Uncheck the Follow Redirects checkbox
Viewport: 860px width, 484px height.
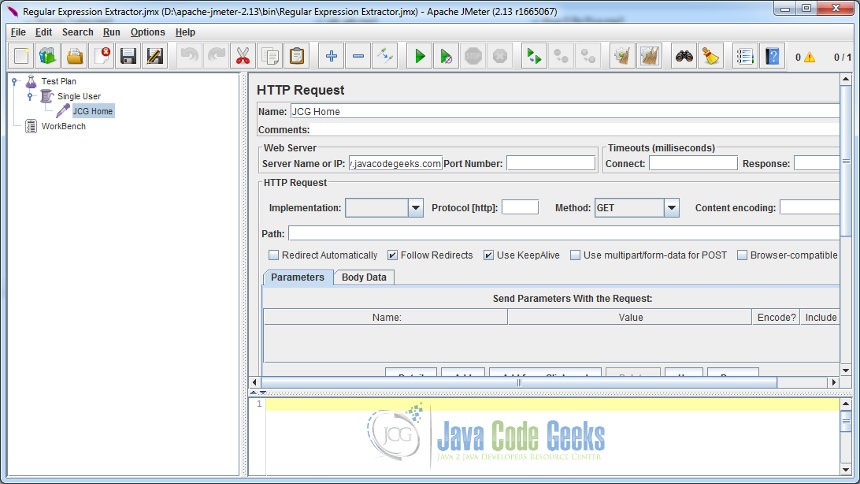(x=392, y=255)
